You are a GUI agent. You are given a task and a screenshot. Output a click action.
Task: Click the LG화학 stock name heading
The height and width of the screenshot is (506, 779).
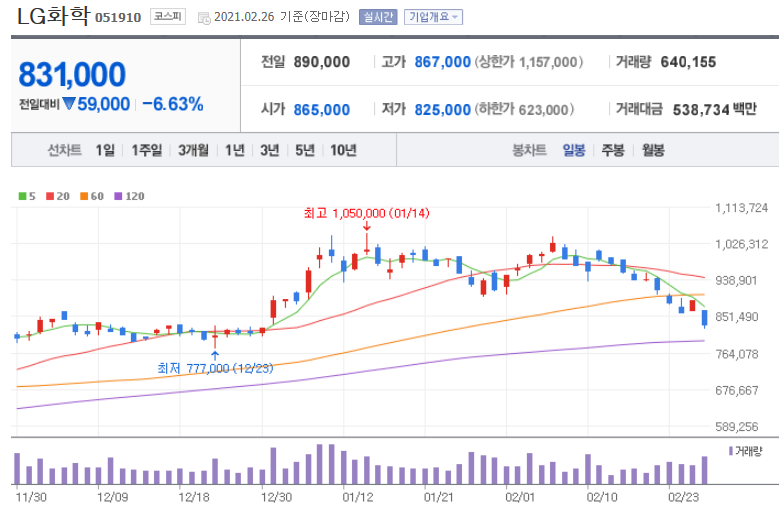[x=54, y=16]
